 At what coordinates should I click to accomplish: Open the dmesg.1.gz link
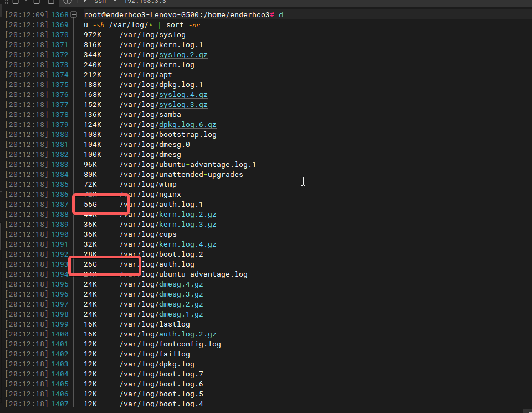tap(181, 314)
